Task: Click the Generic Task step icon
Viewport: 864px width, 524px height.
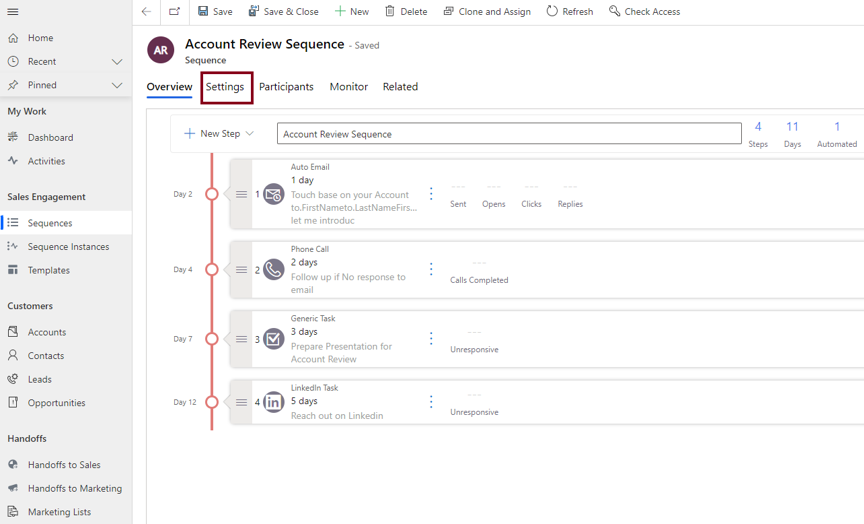Action: (273, 339)
